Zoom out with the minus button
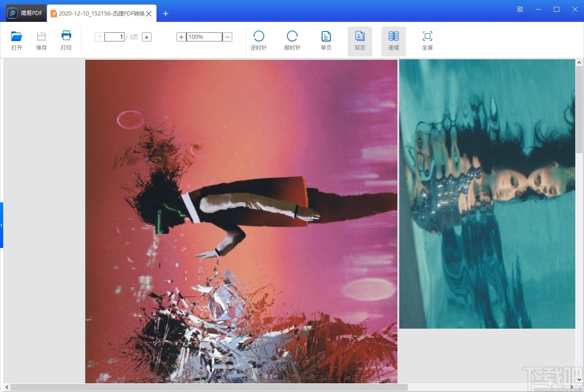 [x=228, y=37]
